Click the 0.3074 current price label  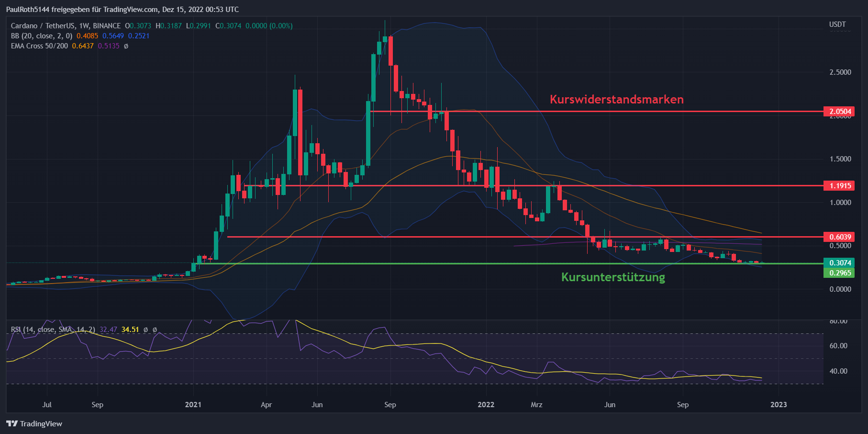click(839, 263)
